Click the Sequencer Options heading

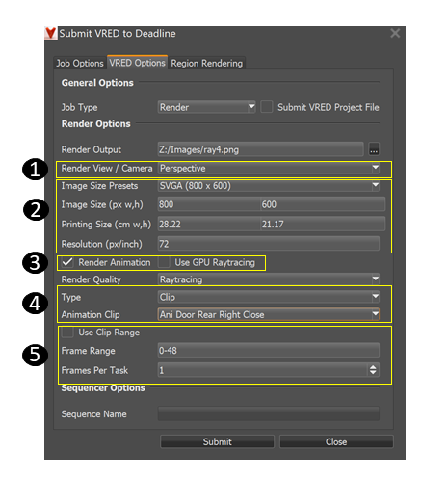point(103,388)
